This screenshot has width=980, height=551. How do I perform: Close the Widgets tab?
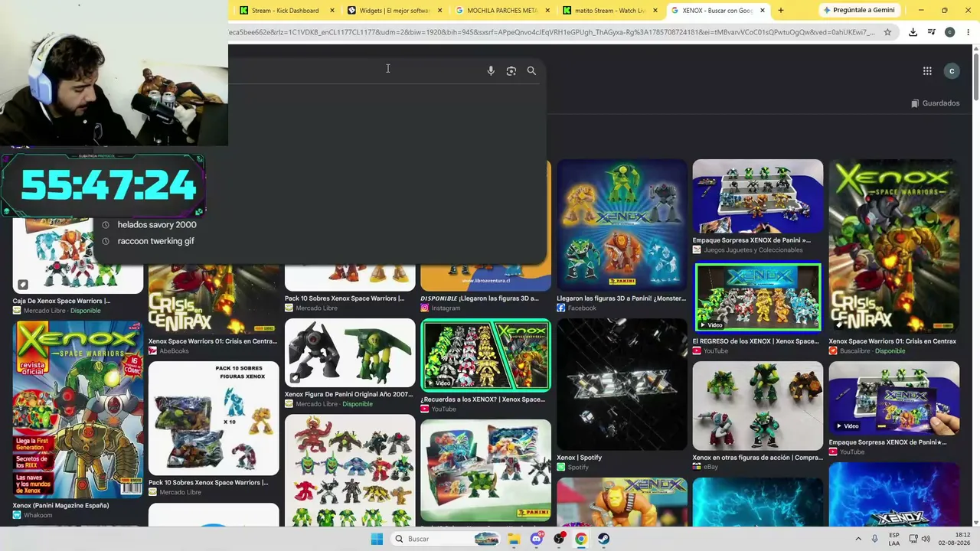440,11
